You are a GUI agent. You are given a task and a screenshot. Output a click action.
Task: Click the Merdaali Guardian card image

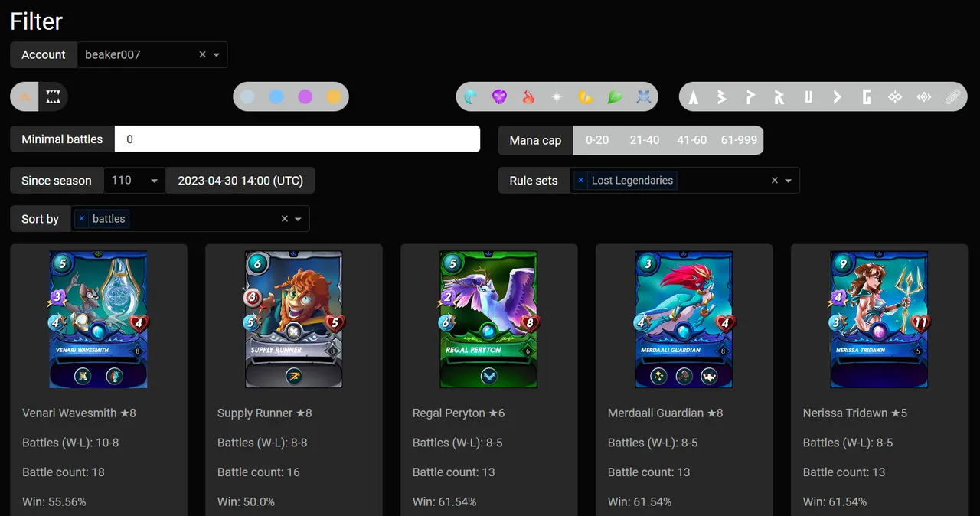[684, 319]
